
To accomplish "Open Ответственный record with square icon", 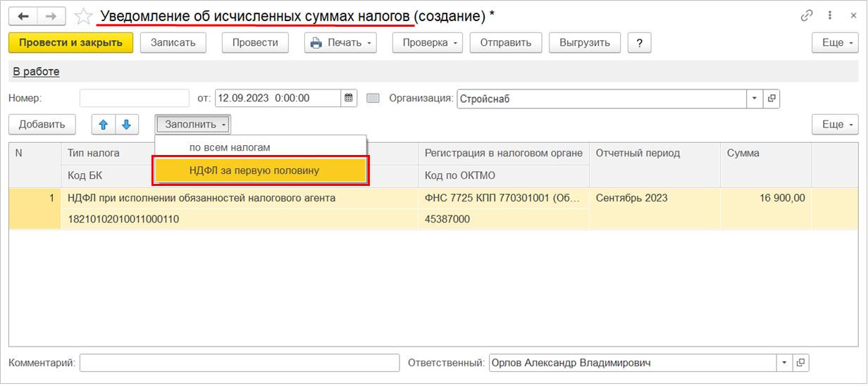I will pos(800,363).
